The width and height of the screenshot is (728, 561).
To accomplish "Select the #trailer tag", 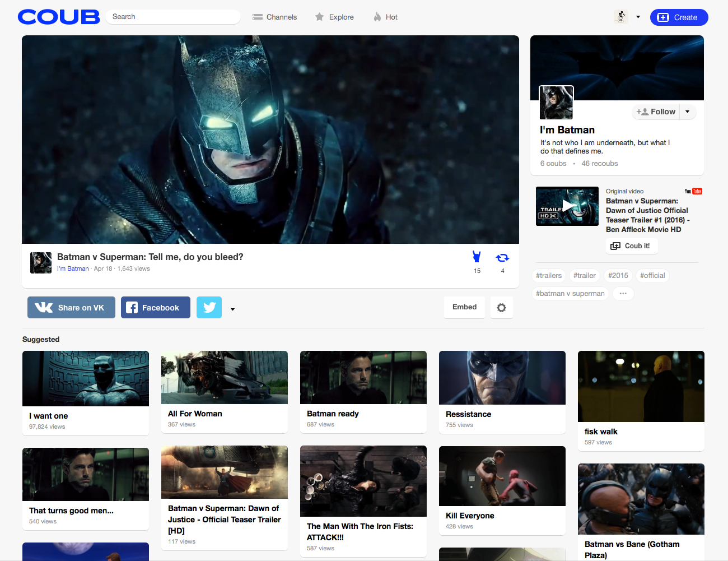I will click(585, 276).
